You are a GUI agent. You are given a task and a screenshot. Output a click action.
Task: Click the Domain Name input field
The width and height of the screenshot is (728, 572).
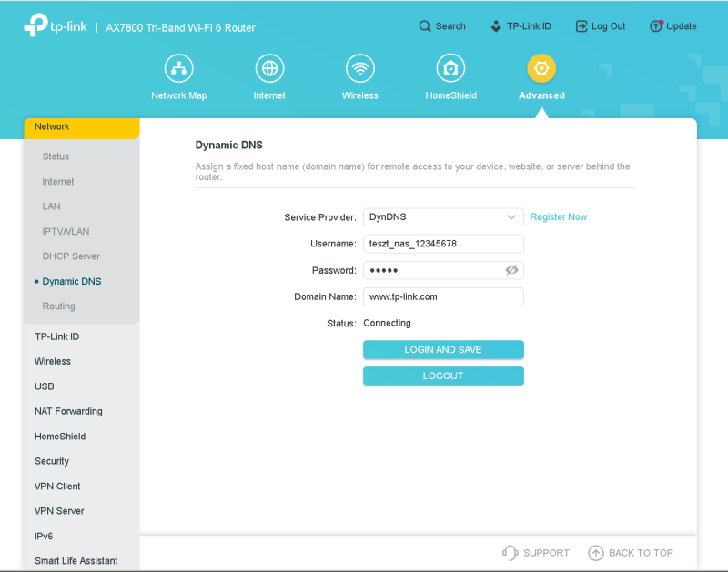click(x=443, y=296)
